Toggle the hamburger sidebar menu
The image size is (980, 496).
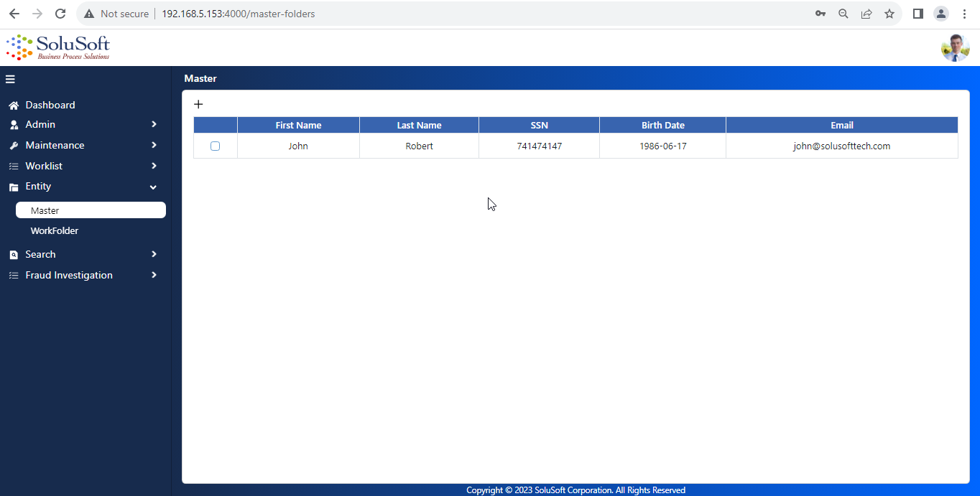(10, 79)
